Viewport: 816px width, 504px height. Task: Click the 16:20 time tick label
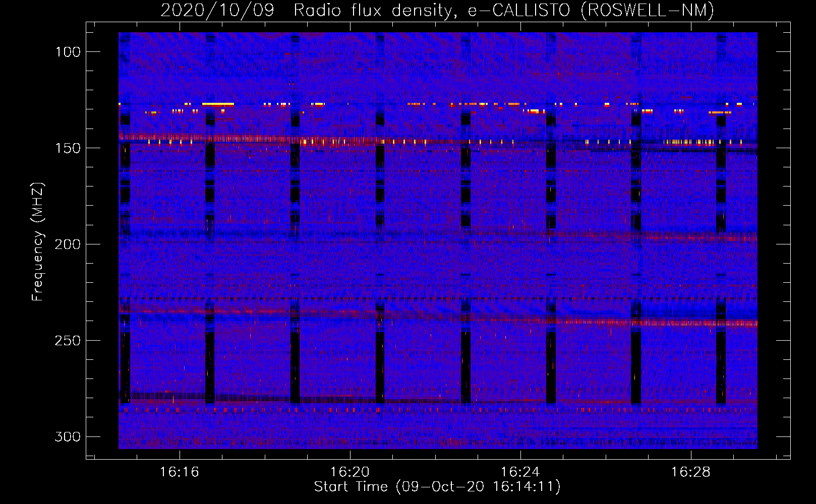(349, 472)
